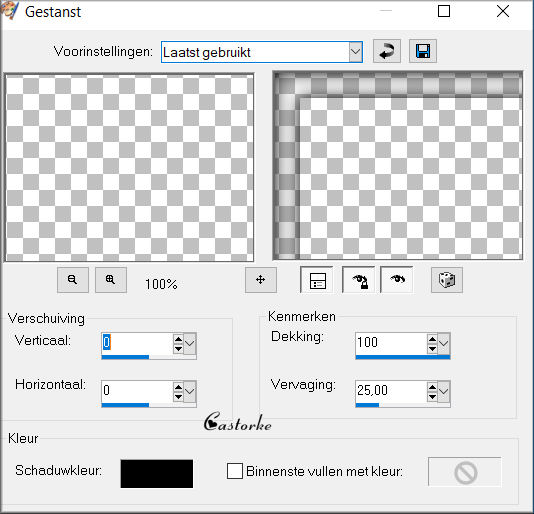Toggle auto proof eye with lock
This screenshot has width=534, height=514.
tap(359, 280)
